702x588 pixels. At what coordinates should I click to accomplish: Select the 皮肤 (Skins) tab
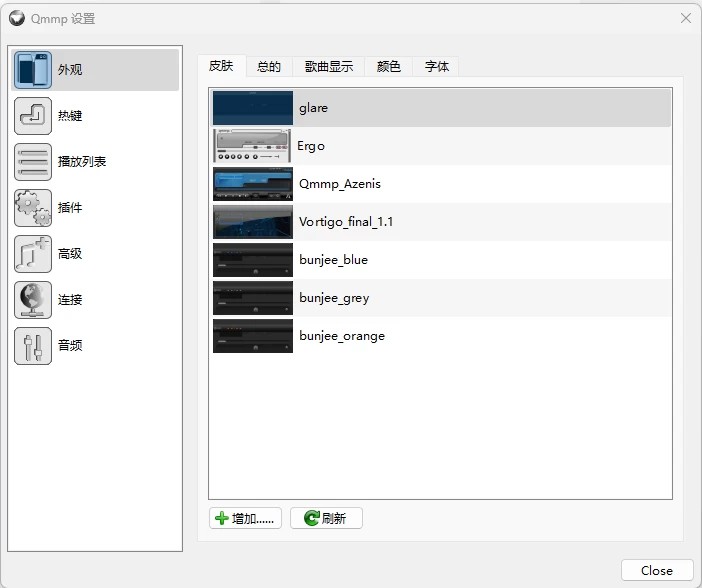click(x=221, y=66)
